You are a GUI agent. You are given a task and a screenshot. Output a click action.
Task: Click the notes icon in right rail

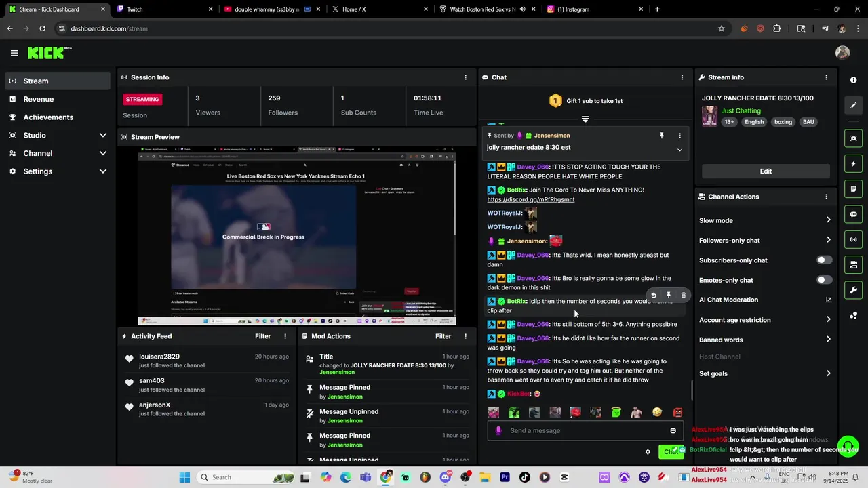[853, 188]
